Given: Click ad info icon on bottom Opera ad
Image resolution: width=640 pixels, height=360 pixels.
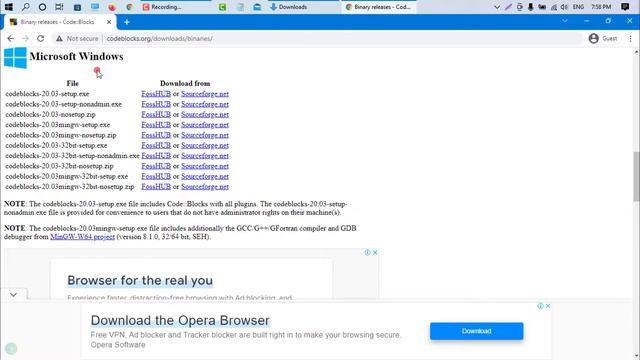Looking at the screenshot, I should click(540, 306).
